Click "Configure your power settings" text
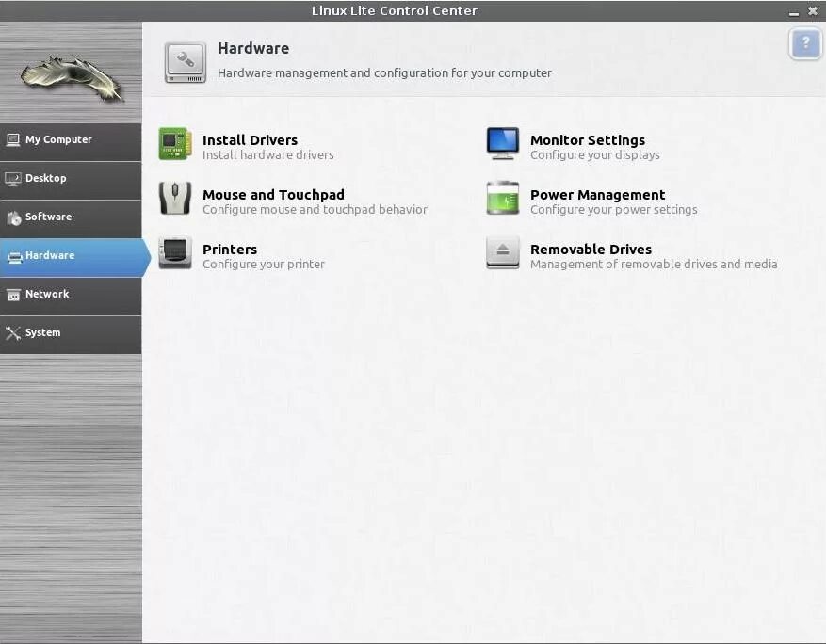The width and height of the screenshot is (826, 644). click(x=614, y=210)
